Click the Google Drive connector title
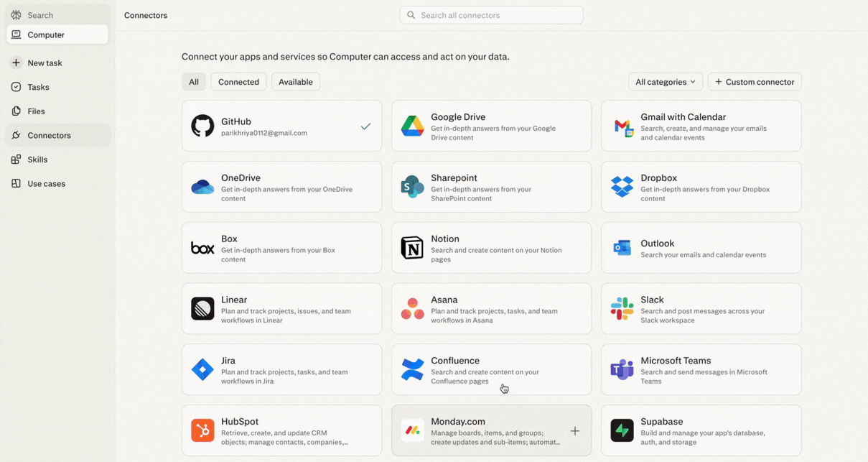 (x=458, y=117)
